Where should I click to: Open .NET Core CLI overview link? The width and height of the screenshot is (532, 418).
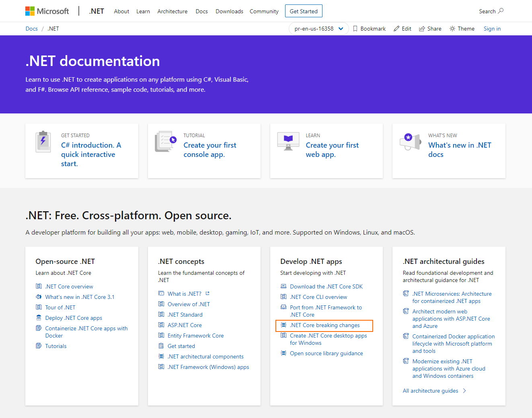click(318, 297)
